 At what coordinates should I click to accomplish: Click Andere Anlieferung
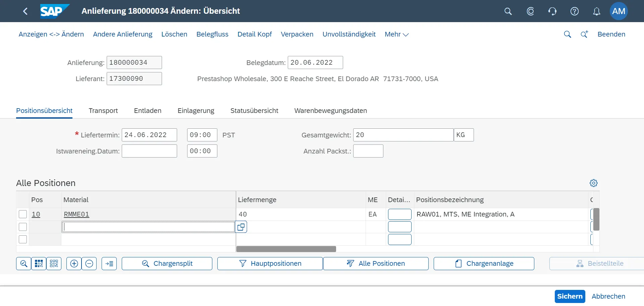[x=122, y=34]
